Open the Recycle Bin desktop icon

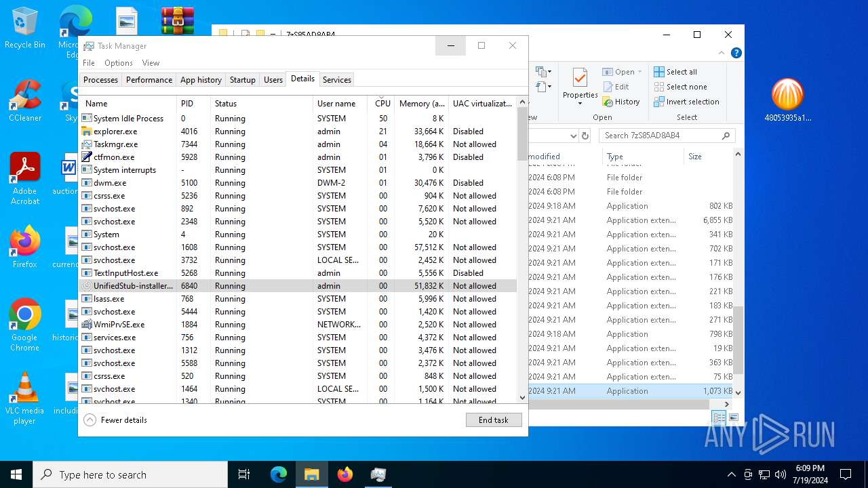pyautogui.click(x=24, y=28)
